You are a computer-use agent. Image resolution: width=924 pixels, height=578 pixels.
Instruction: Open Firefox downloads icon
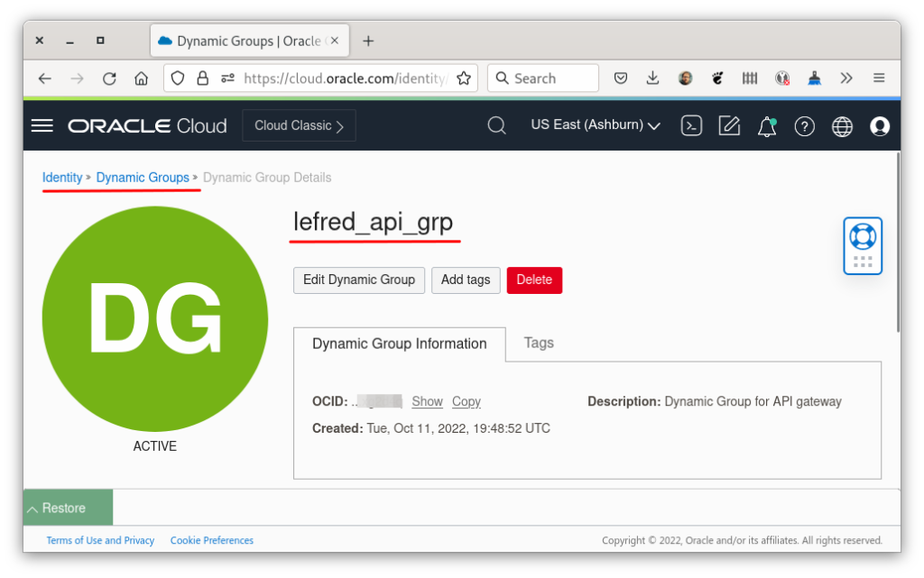coord(652,78)
